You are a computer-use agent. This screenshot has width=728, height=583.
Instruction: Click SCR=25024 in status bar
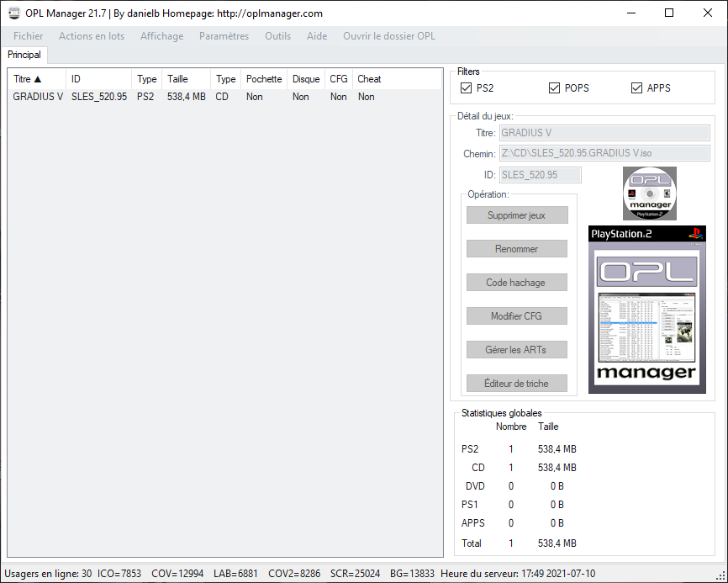pyautogui.click(x=356, y=574)
